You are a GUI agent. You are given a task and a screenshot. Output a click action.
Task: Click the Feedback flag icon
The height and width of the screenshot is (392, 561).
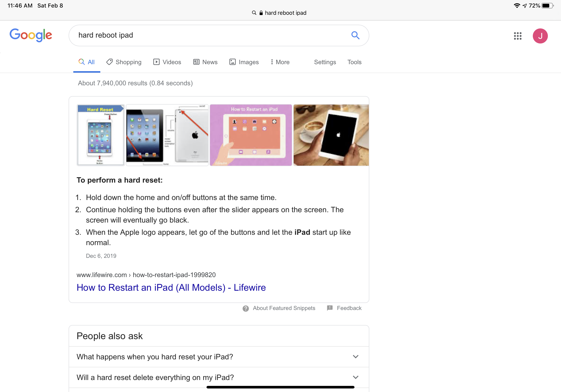330,308
